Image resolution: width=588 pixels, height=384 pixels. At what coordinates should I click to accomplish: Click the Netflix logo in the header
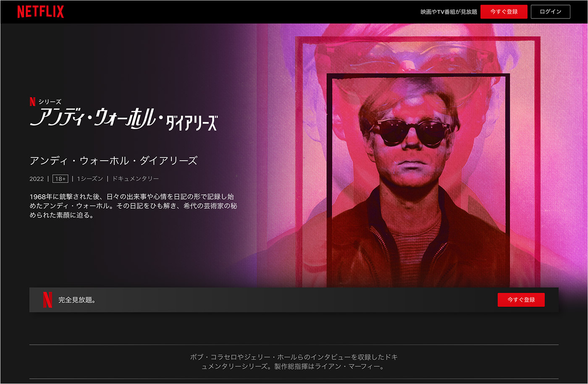click(40, 12)
